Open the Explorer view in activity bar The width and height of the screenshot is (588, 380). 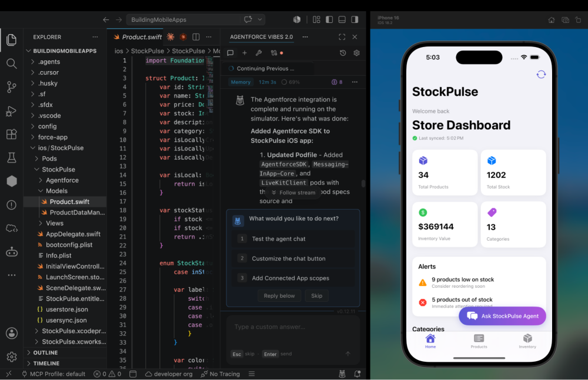coord(12,40)
